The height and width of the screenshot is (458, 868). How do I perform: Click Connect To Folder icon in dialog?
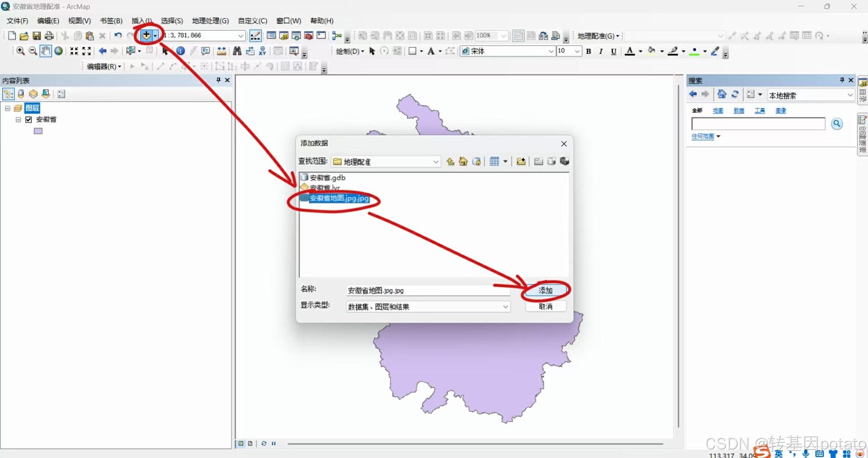pyautogui.click(x=521, y=162)
